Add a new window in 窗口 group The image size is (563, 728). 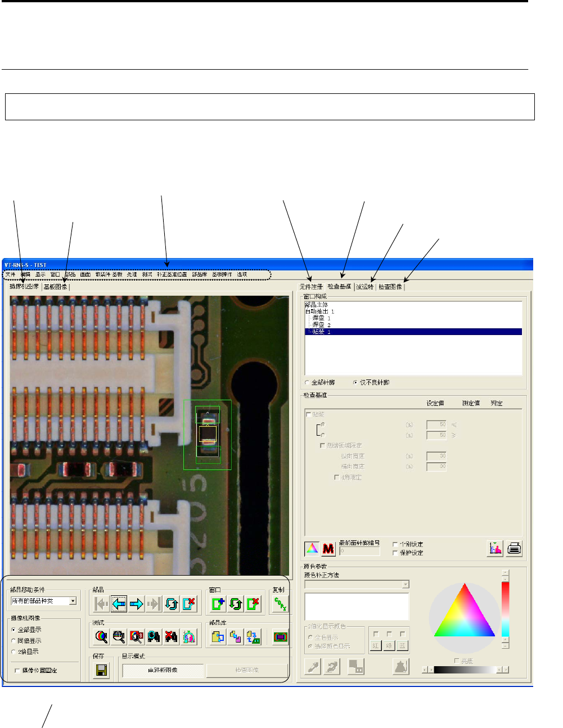click(218, 604)
